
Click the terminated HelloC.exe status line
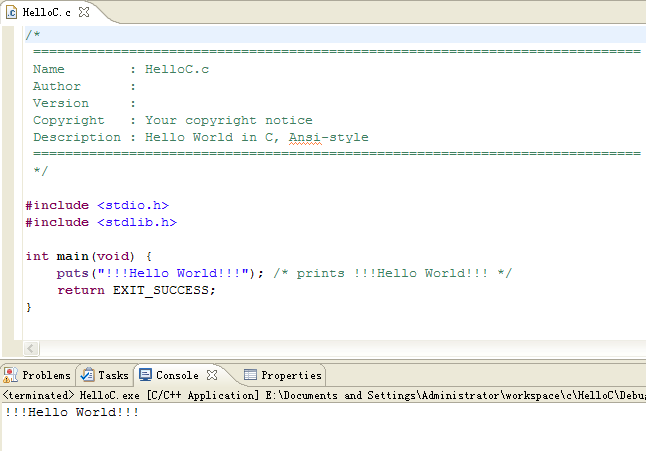(324, 395)
